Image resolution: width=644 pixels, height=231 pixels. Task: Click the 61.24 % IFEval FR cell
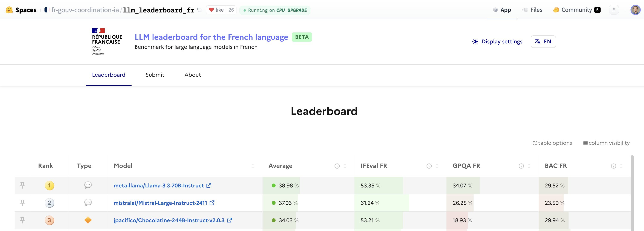point(400,203)
